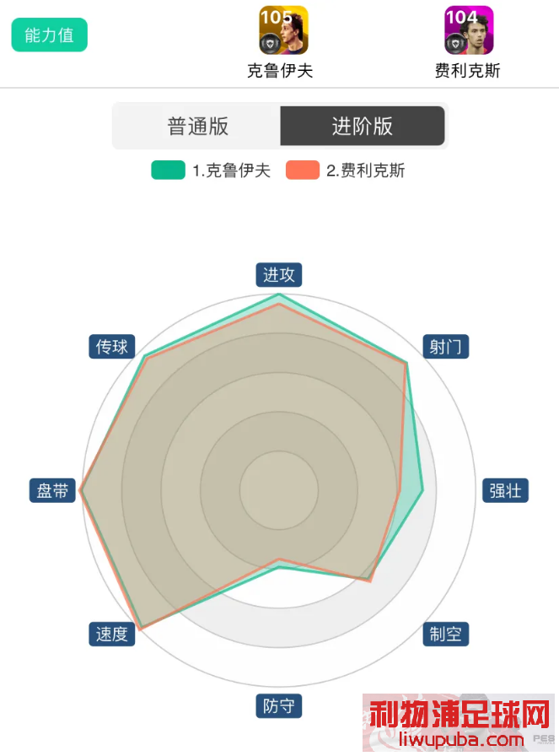Click the 克鲁伊夫 name under the avatar
Image resolution: width=559 pixels, height=756 pixels.
[280, 71]
